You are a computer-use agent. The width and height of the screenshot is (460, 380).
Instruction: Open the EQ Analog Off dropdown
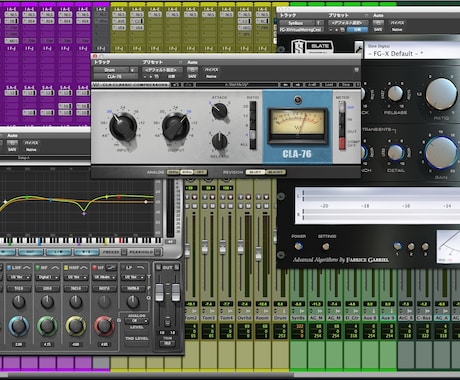click(137, 321)
